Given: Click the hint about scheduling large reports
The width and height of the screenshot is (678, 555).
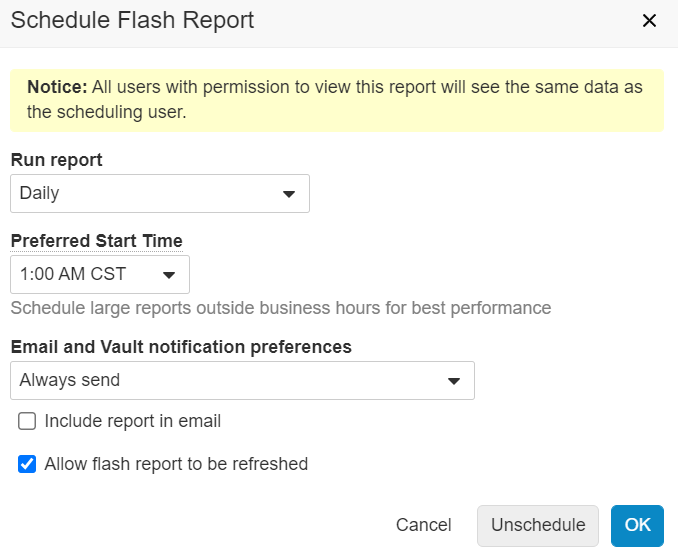Looking at the screenshot, I should tap(280, 308).
